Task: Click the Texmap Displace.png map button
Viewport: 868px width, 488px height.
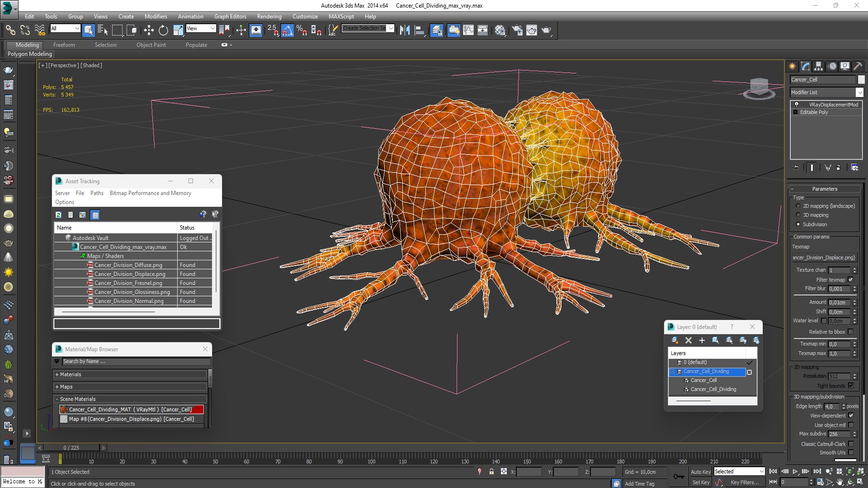Action: click(x=824, y=258)
